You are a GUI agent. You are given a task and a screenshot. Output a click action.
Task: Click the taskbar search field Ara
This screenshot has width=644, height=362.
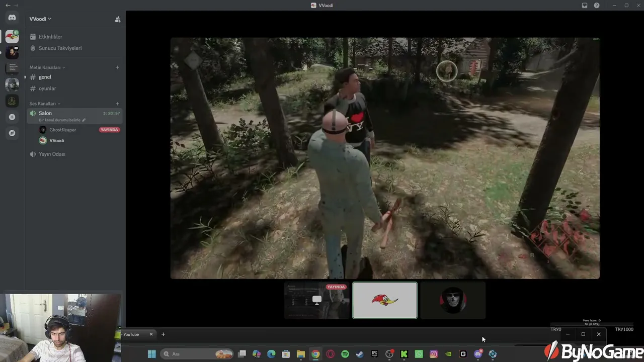(x=197, y=354)
